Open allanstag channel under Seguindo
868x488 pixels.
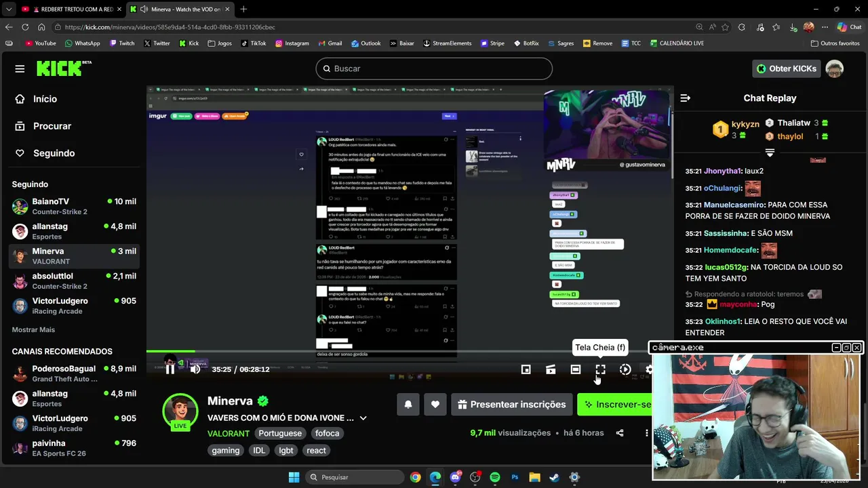pos(74,231)
